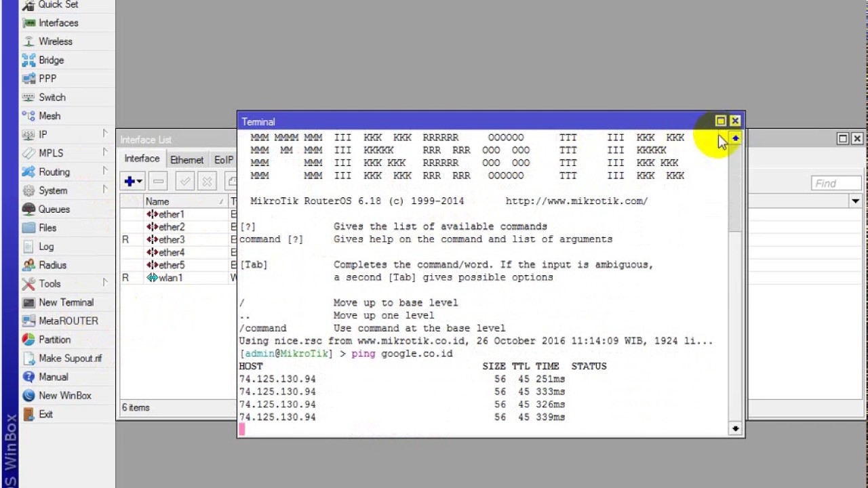
Task: Click the IP sidebar icon
Action: 28,135
